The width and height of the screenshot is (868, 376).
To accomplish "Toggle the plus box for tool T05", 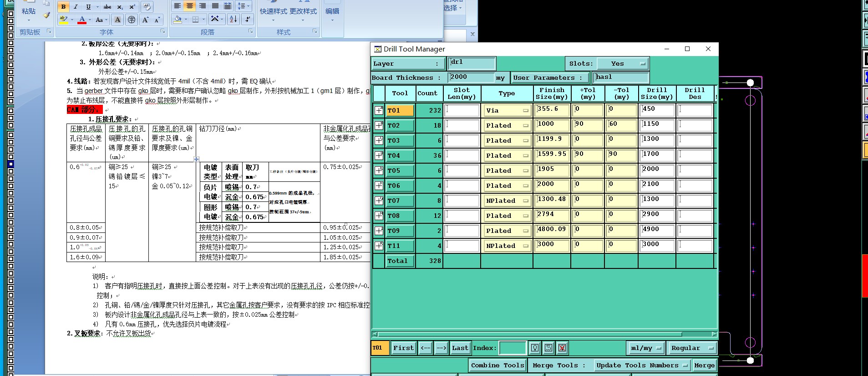I will click(x=379, y=170).
